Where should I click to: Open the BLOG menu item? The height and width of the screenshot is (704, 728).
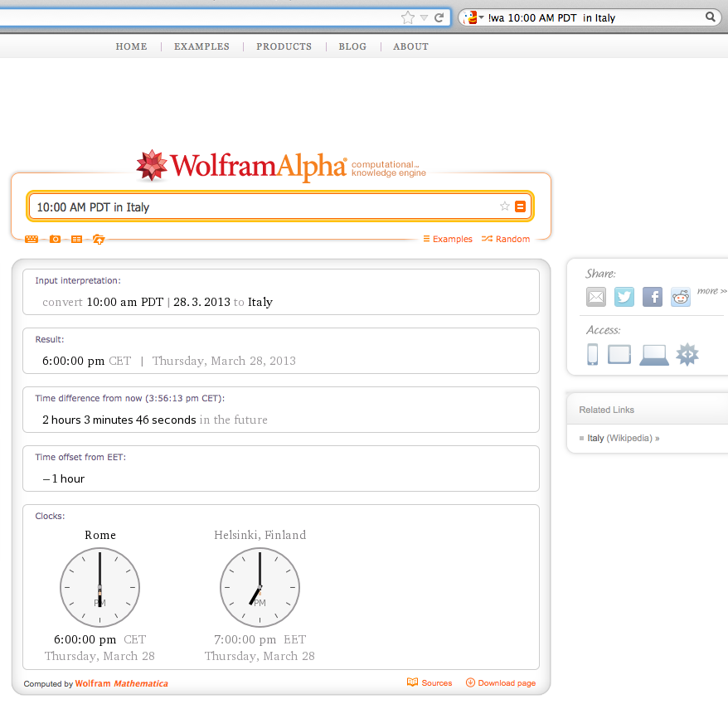[352, 46]
